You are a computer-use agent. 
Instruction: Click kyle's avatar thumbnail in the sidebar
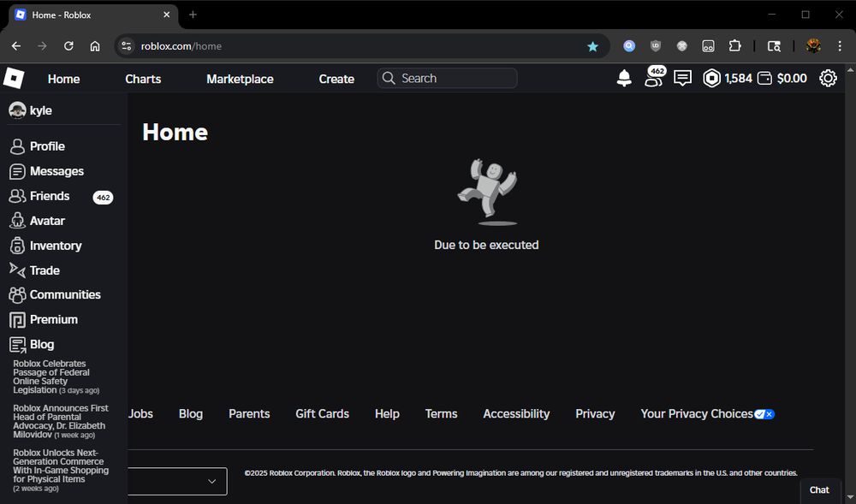(17, 110)
